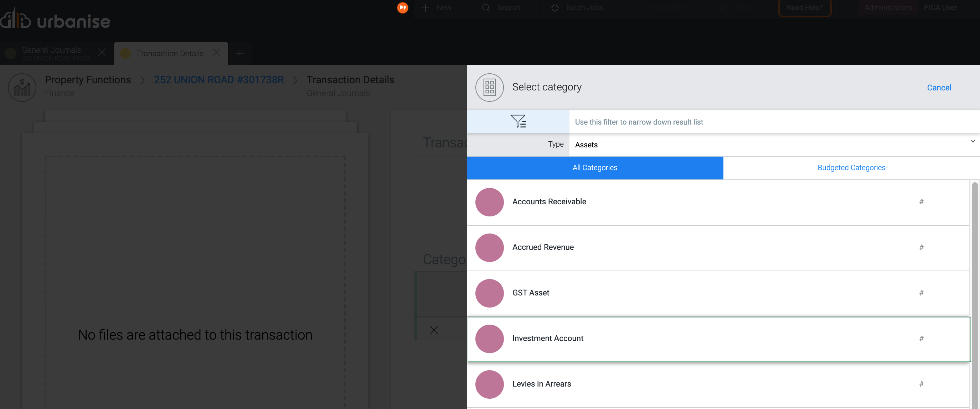
Task: Select the Investment Account category
Action: pyautogui.click(x=547, y=338)
